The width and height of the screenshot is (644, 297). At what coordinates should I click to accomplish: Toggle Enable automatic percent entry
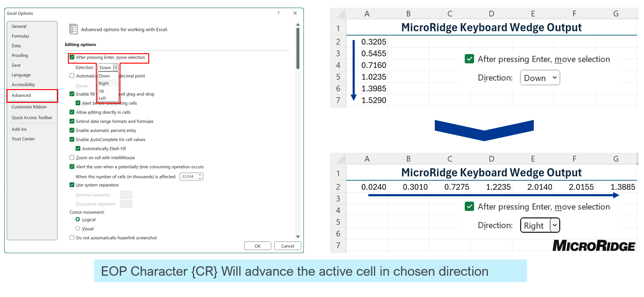tap(72, 131)
